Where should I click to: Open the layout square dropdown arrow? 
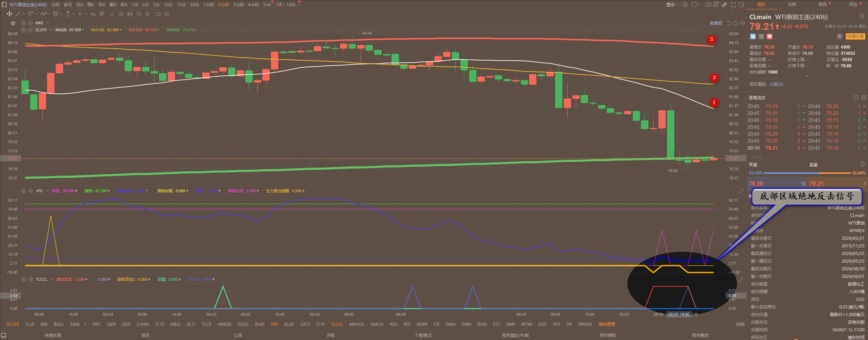(x=699, y=5)
